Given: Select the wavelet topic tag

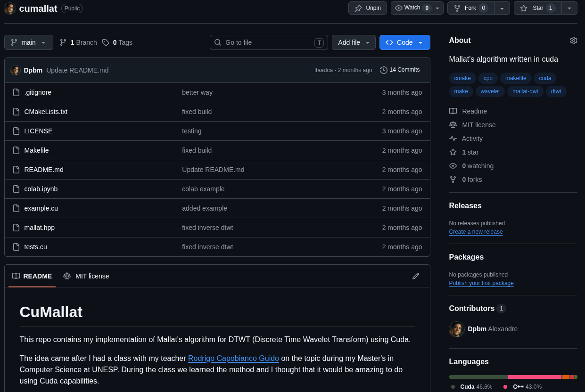Looking at the screenshot, I should point(490,91).
